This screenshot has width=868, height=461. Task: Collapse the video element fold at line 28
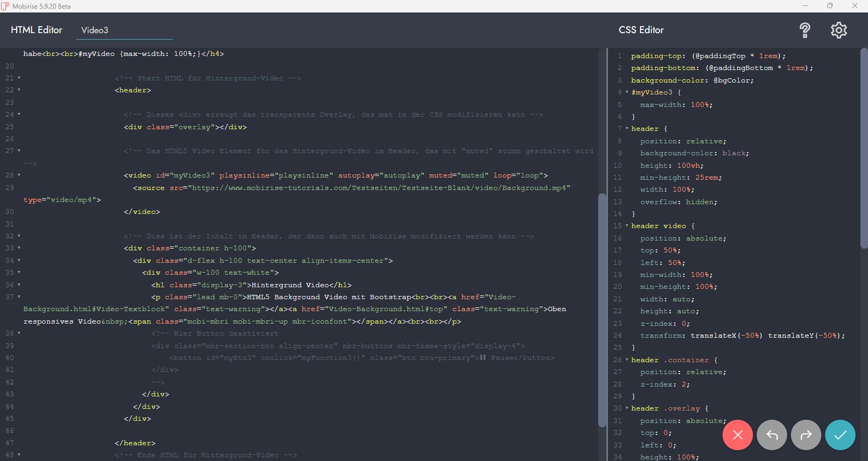tap(19, 175)
